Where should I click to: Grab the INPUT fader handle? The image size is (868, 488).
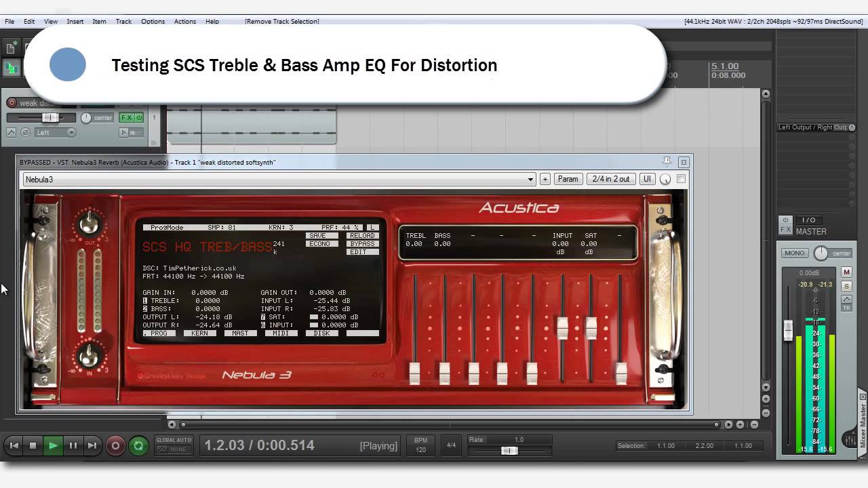(562, 327)
